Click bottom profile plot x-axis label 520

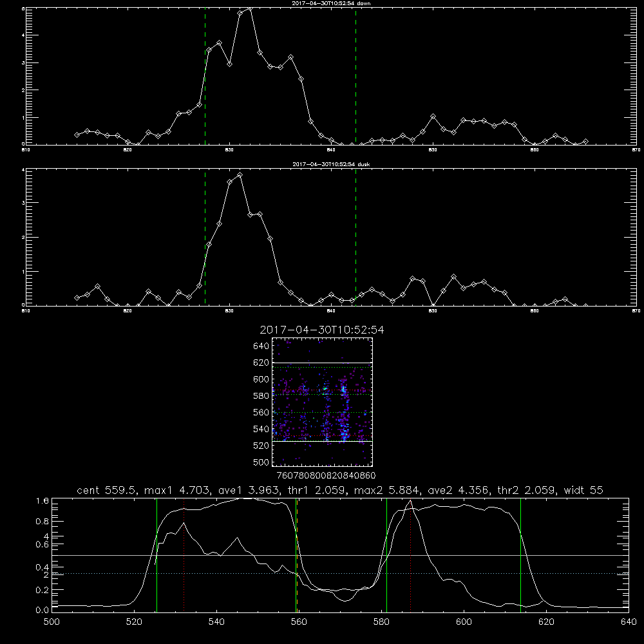tap(134, 622)
